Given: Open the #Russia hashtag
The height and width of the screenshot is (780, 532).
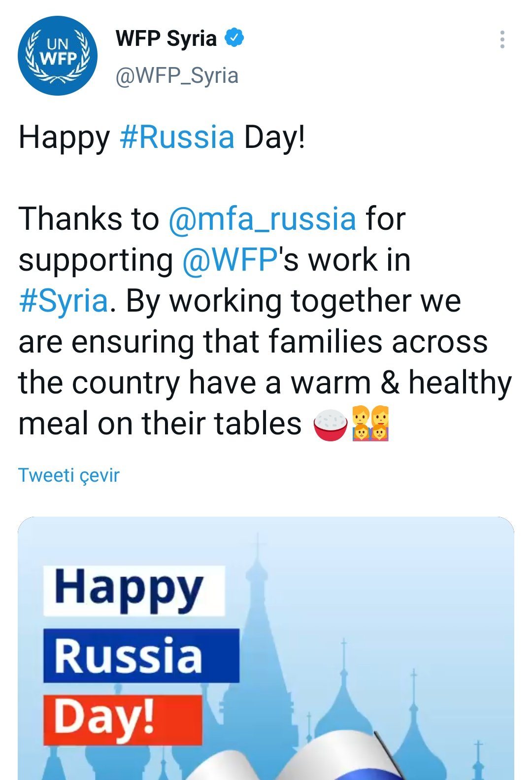Looking at the screenshot, I should click(x=177, y=137).
